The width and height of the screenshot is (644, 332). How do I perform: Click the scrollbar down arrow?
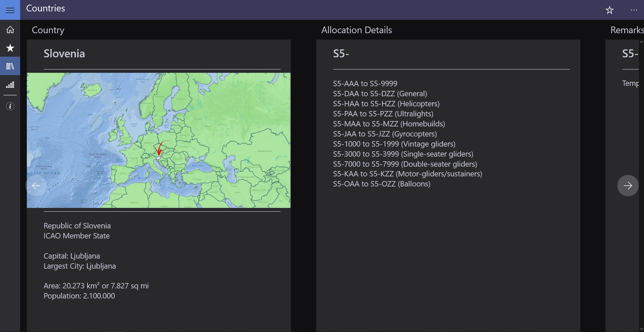click(x=641, y=329)
